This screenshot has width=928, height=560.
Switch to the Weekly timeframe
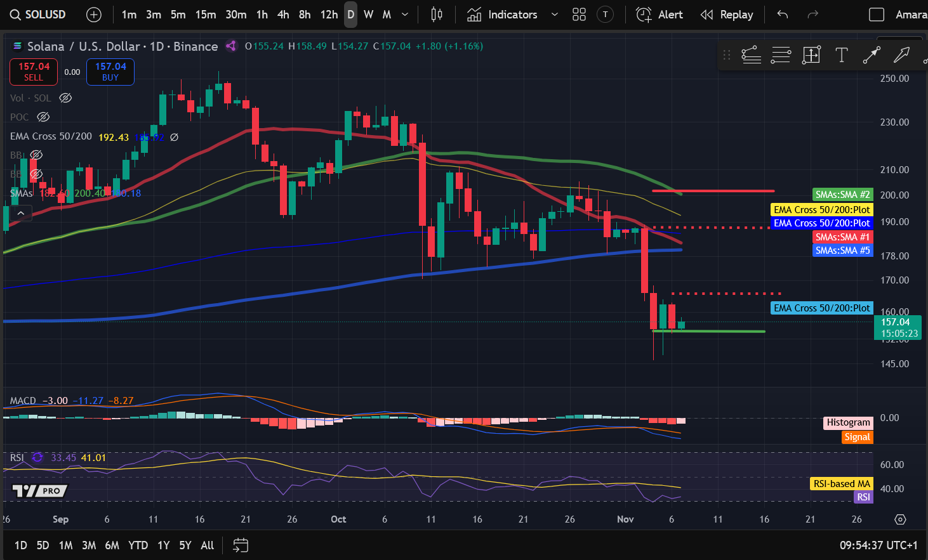368,15
